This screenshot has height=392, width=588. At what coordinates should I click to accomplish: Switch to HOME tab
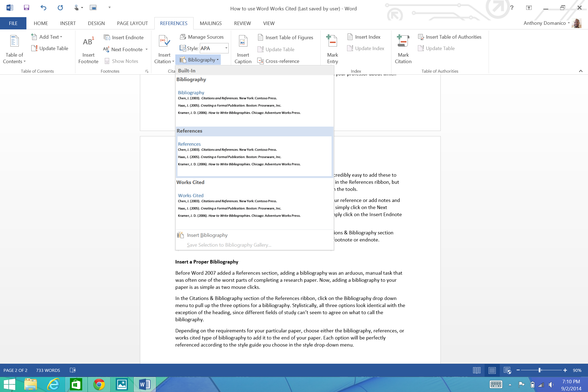41,23
